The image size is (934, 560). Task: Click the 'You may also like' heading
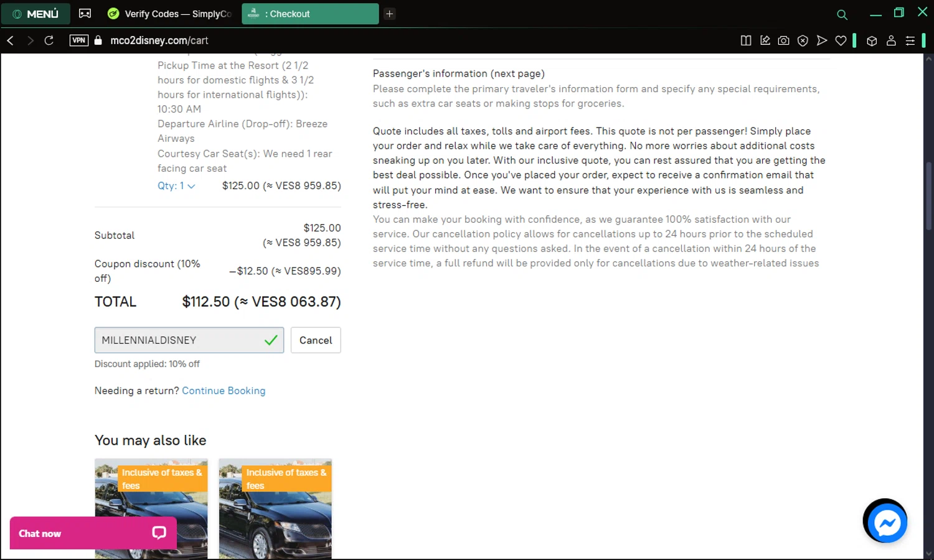tap(150, 441)
